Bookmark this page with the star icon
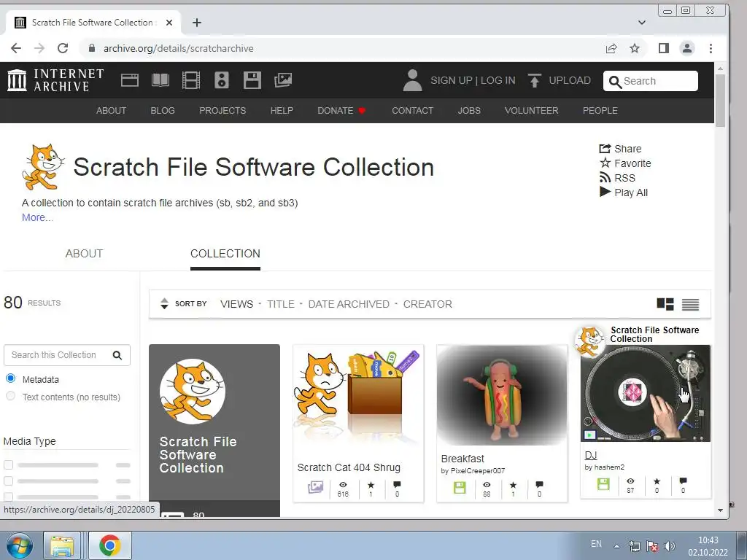This screenshot has width=747, height=560. (x=635, y=48)
